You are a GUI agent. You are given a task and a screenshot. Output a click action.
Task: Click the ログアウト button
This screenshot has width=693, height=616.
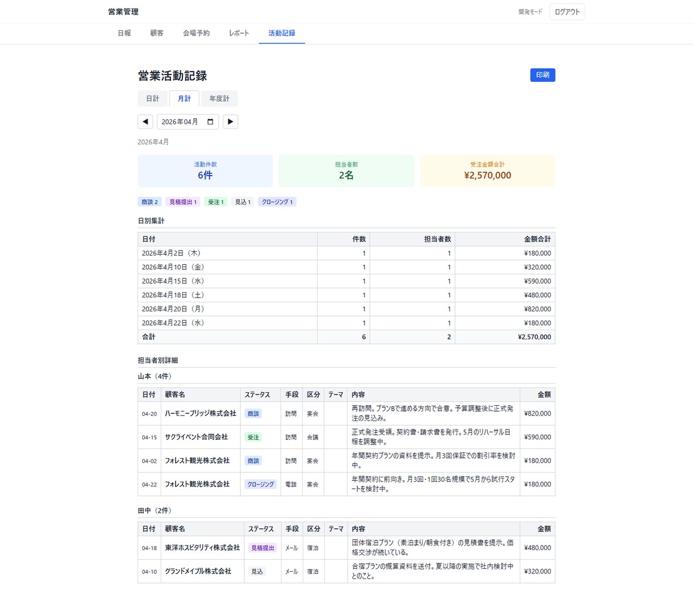(567, 12)
